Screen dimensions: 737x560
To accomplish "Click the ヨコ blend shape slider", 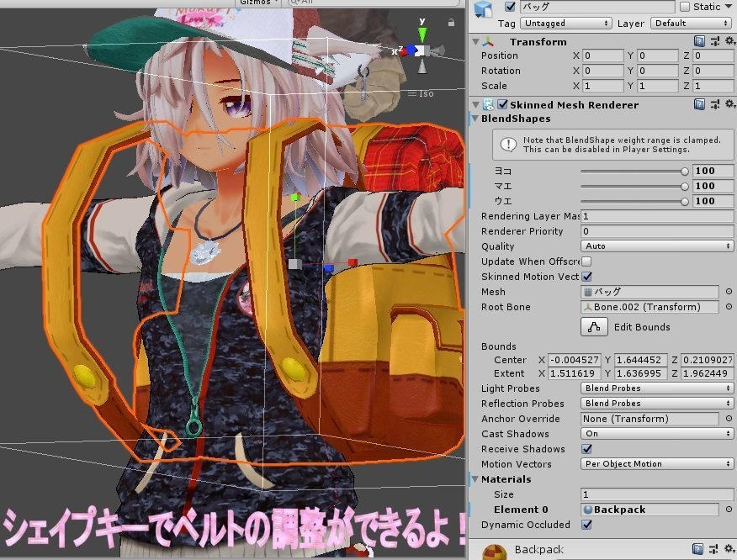I will coord(634,172).
